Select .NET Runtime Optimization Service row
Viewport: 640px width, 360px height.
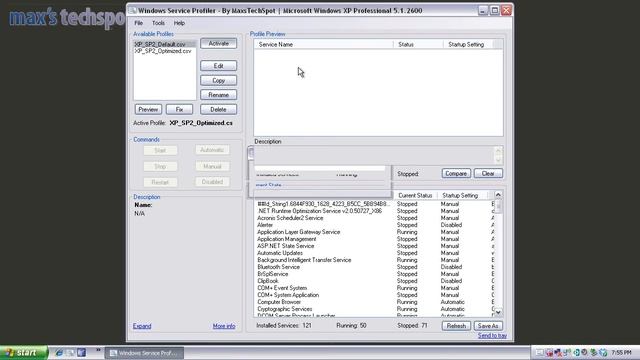373,211
